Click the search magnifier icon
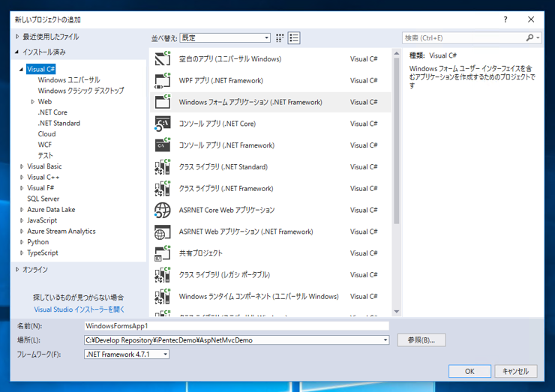The width and height of the screenshot is (555, 392). point(529,37)
